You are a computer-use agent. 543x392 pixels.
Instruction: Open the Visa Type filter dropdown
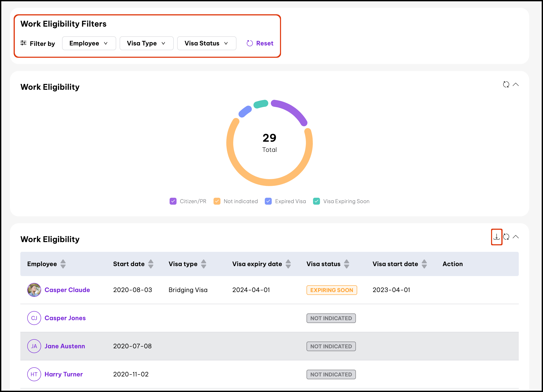click(146, 43)
